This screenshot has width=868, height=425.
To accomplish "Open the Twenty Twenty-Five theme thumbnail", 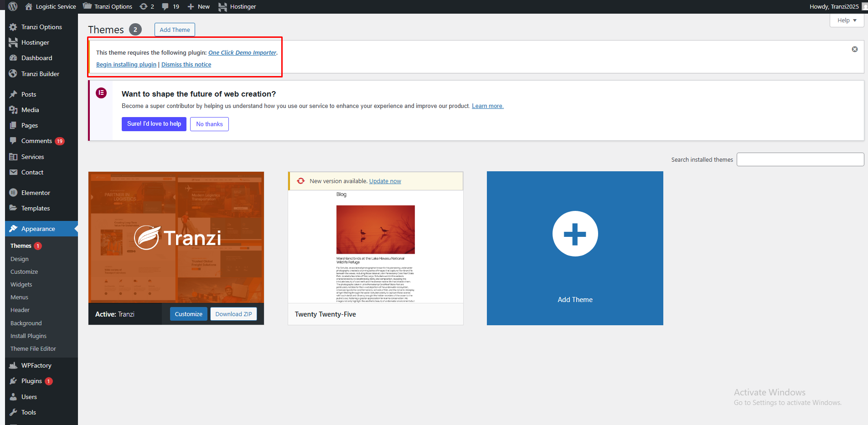I will 375,246.
